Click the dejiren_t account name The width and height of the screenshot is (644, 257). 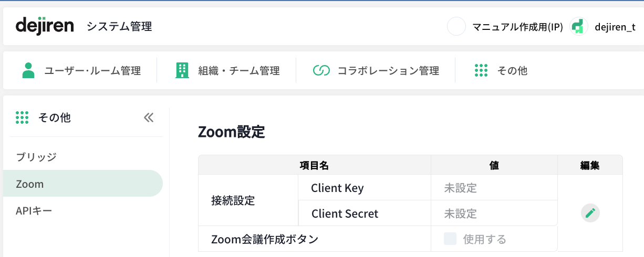(615, 27)
